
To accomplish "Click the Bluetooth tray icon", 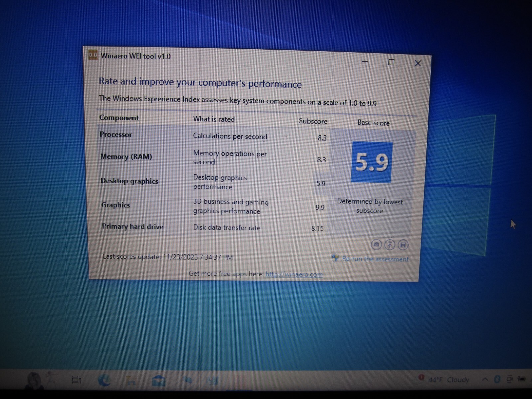I will (x=497, y=379).
